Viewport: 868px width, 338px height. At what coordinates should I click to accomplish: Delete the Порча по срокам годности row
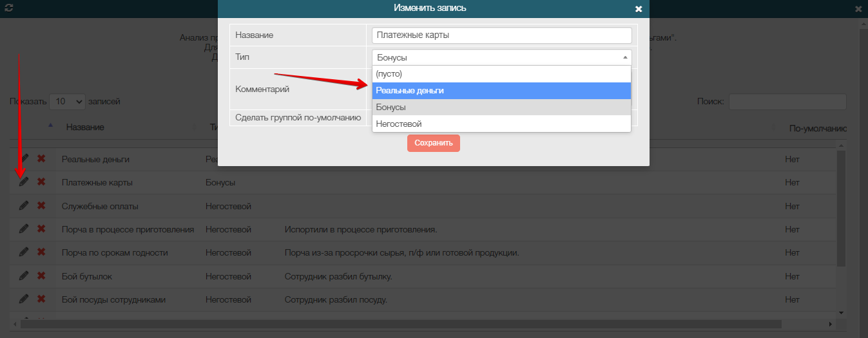pos(41,252)
